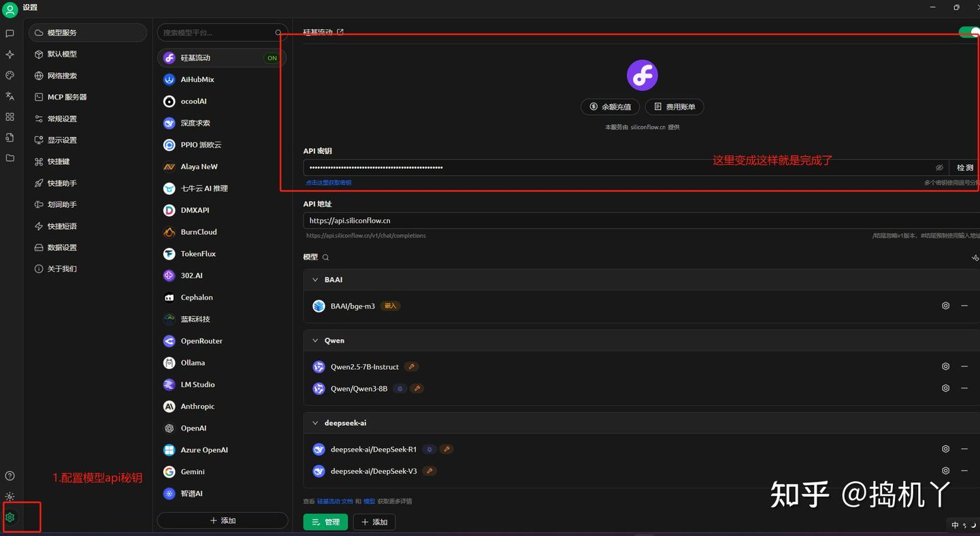
Task: Open the knowledge base icon in sidebar
Action: (10, 138)
